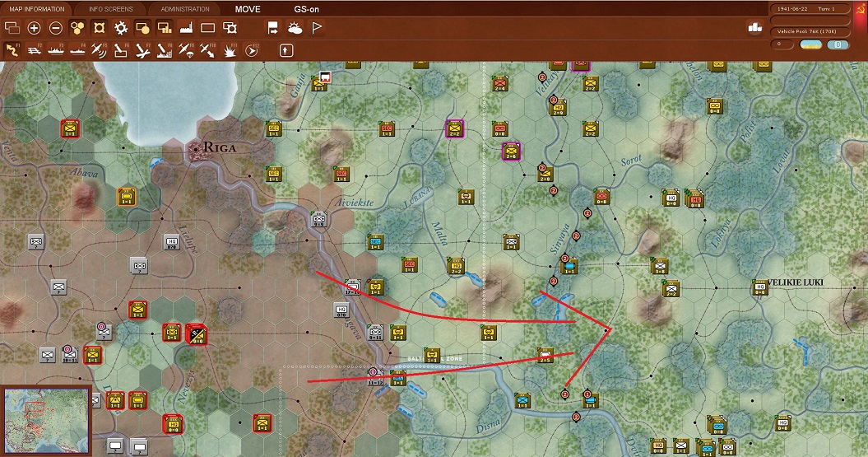Select paratroop air drop mode F9
This screenshot has width=868, height=457.
click(x=186, y=50)
